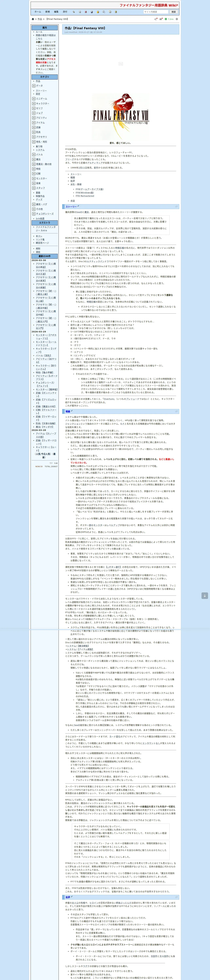Expand the アビリティ category
The height and width of the screenshot is (980, 210).
tap(34, 118)
